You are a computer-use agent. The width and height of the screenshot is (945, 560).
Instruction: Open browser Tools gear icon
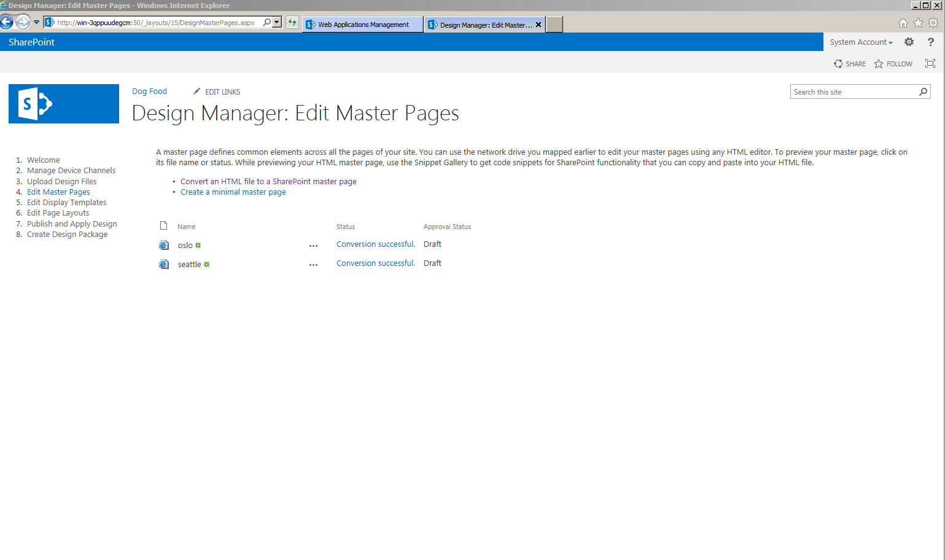(933, 23)
